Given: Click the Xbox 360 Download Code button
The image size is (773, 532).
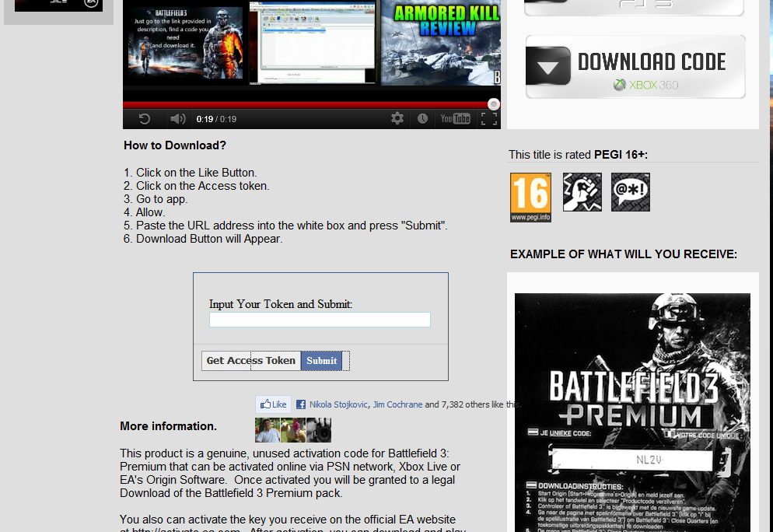Looking at the screenshot, I should point(635,67).
